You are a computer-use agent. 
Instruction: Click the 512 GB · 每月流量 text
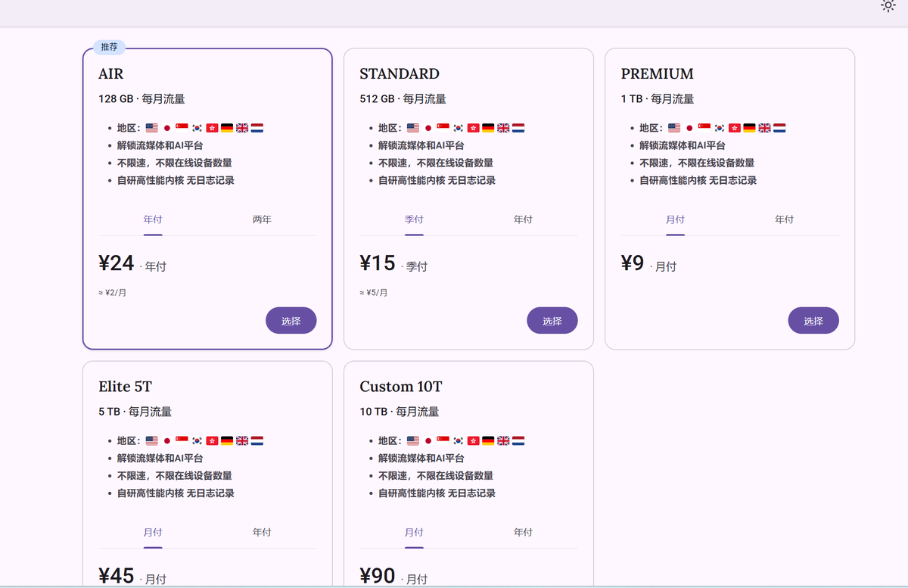pos(403,99)
